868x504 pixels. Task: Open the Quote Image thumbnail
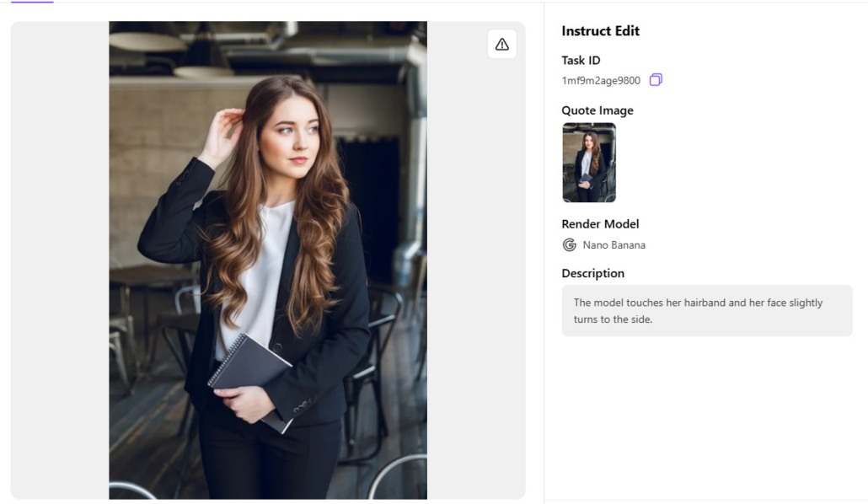[589, 163]
